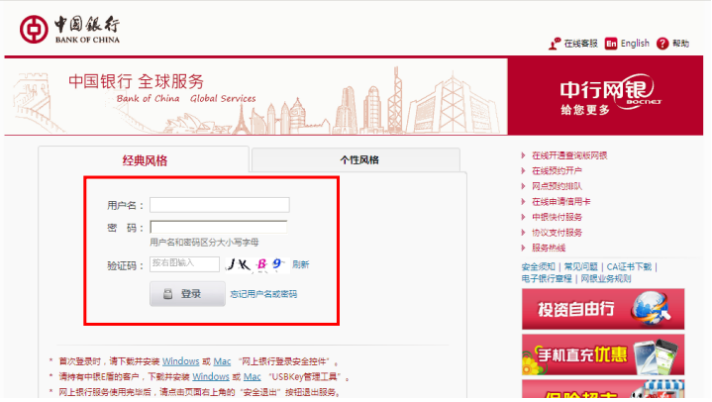Focus the 密码 password field
This screenshot has height=402, width=712.
[x=218, y=227]
